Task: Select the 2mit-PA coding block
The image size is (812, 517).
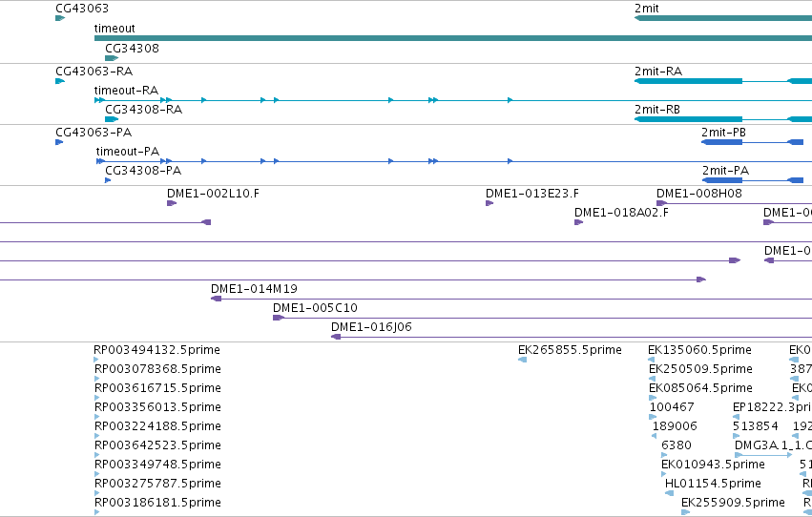Action: (x=722, y=180)
